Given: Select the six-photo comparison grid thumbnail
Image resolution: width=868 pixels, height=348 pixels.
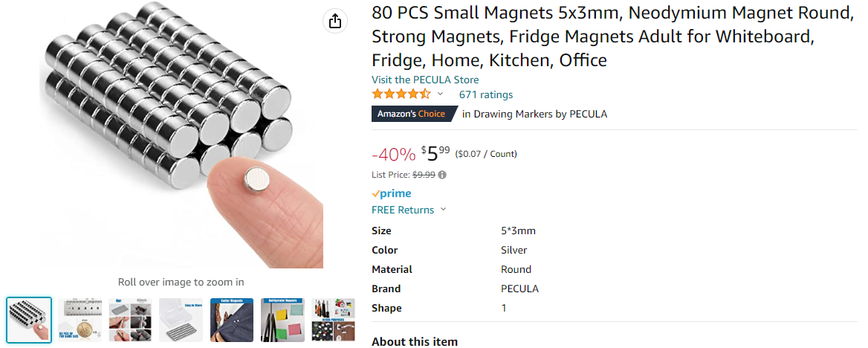Looking at the screenshot, I should pos(130,320).
